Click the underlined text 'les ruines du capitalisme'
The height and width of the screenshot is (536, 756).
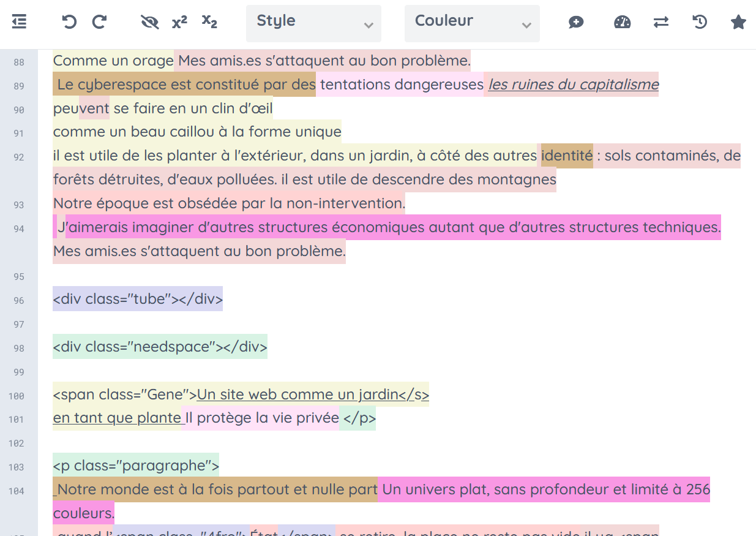pyautogui.click(x=573, y=85)
